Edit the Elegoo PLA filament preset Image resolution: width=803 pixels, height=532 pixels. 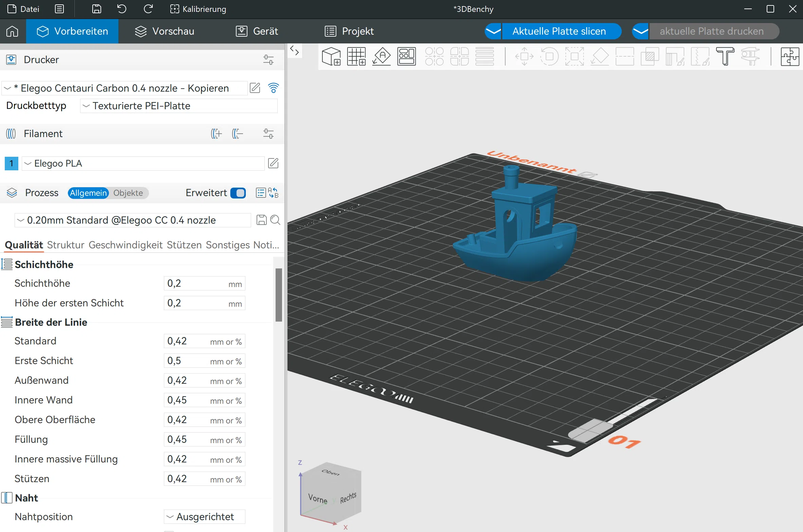pos(273,163)
